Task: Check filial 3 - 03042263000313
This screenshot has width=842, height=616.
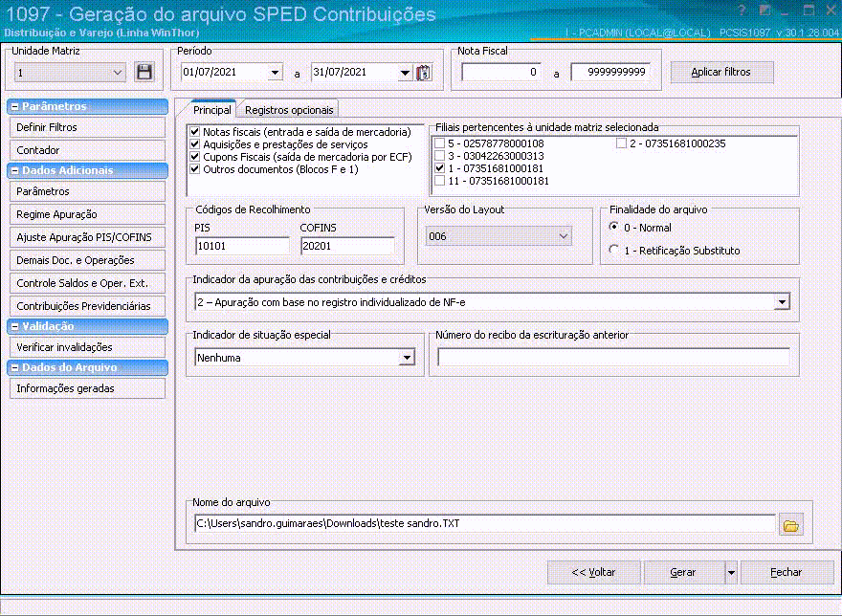Action: tap(440, 156)
